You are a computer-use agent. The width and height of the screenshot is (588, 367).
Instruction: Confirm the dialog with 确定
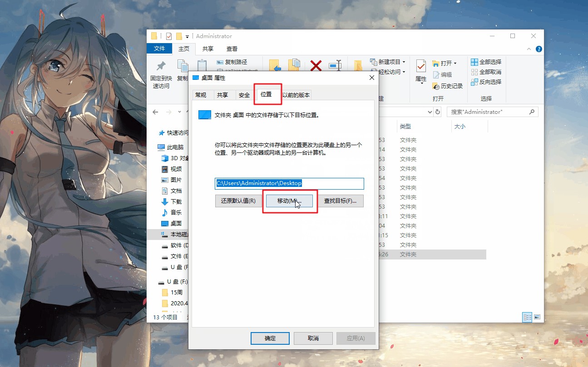[270, 338]
